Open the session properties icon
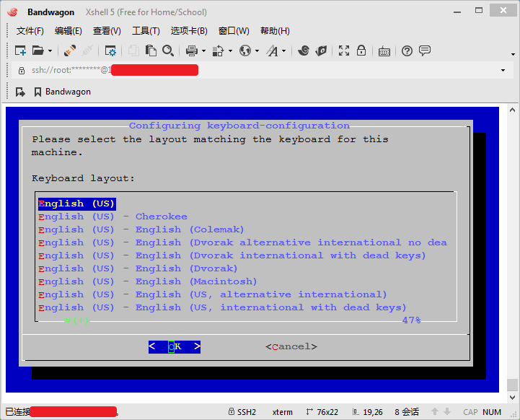The image size is (520, 420). (x=110, y=51)
